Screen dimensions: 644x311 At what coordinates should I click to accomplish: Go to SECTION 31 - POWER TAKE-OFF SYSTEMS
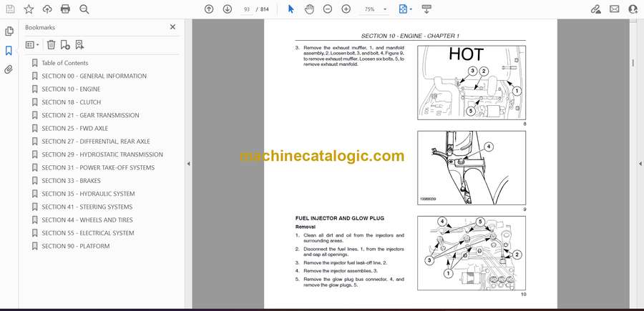tap(98, 168)
